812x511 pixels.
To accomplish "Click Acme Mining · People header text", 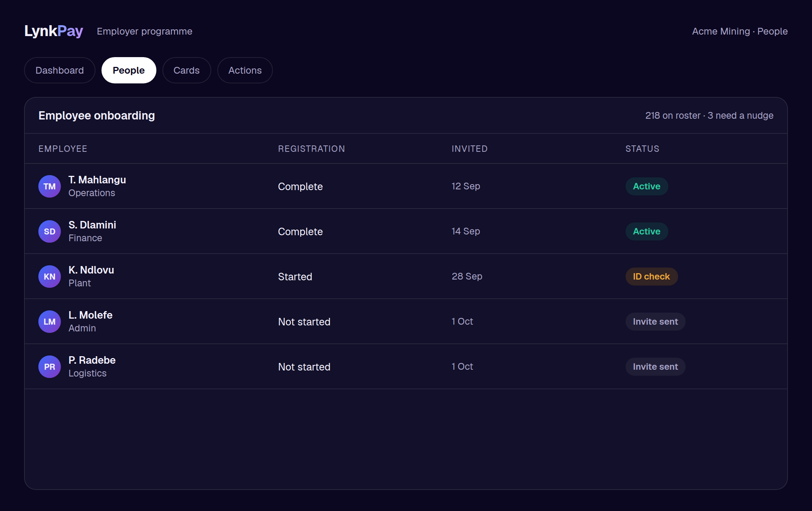I will coord(740,32).
